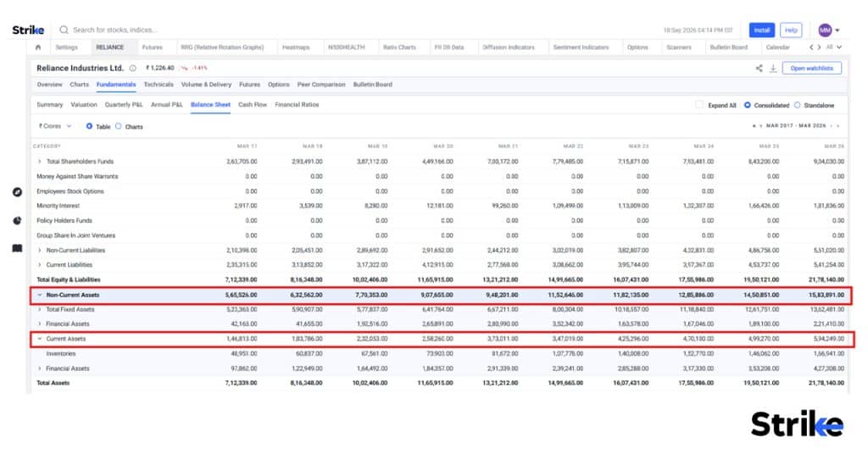The width and height of the screenshot is (868, 459).
Task: Click the share icon
Action: (x=759, y=68)
